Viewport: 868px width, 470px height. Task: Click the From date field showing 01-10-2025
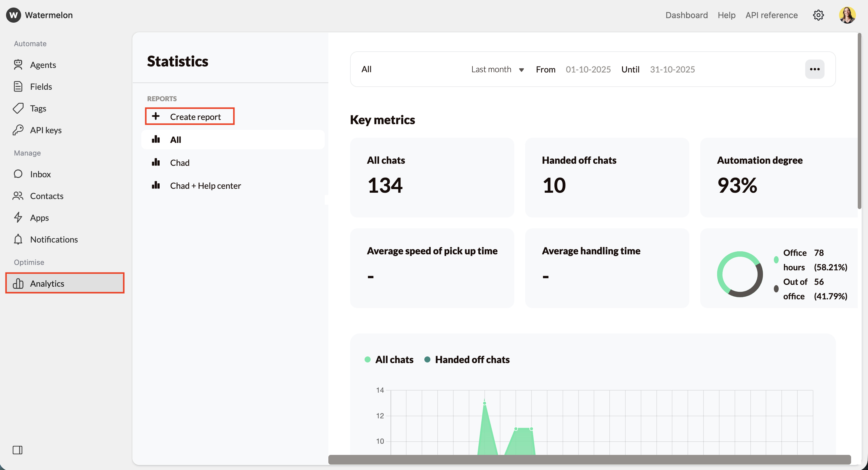tap(588, 69)
